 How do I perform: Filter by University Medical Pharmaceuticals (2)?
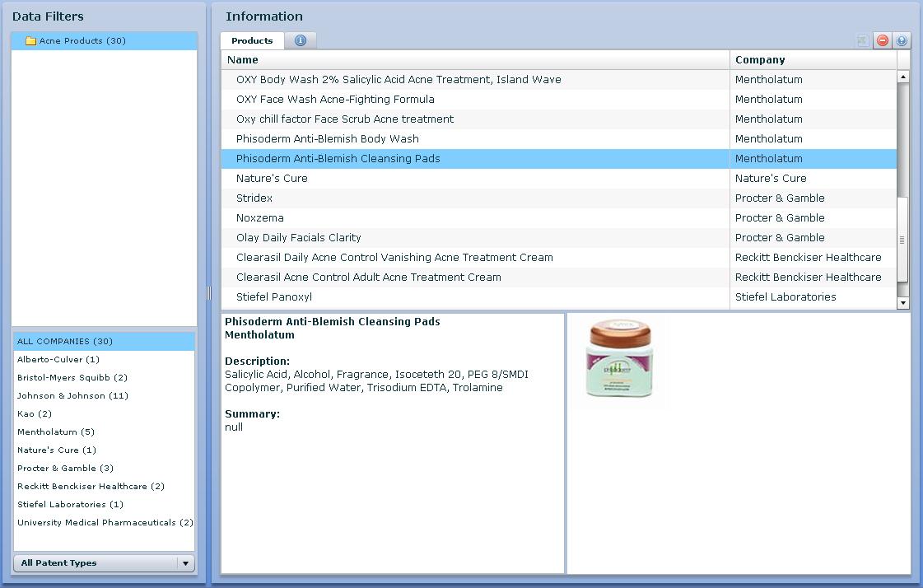click(105, 523)
